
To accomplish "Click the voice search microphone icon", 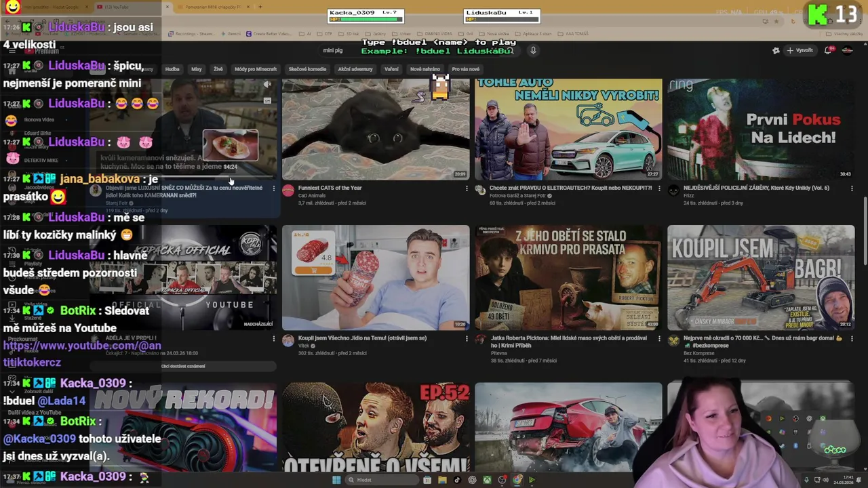I will point(533,50).
